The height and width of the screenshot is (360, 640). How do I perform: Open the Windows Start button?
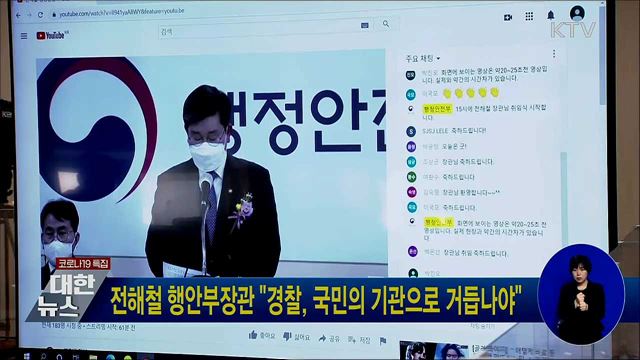pos(27,356)
